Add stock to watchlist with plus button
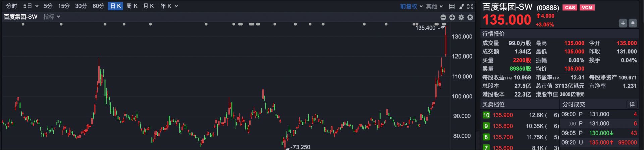This screenshot has width=644, height=150. pos(623,23)
